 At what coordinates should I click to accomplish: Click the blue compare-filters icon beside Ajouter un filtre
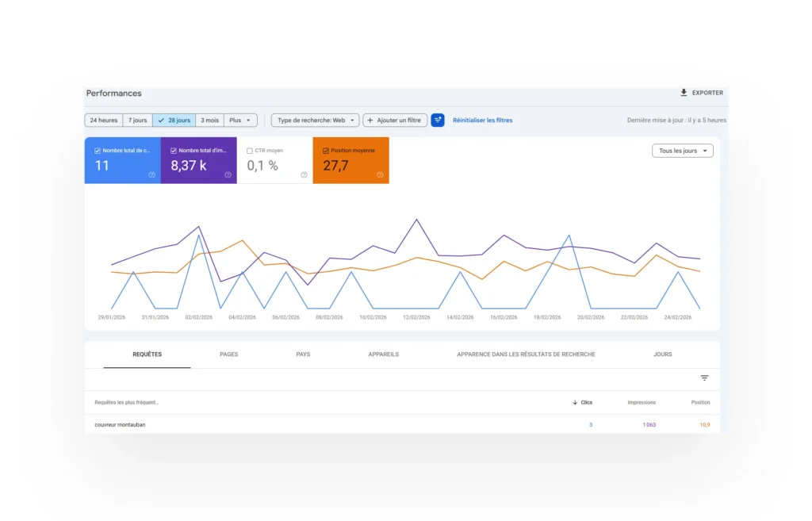[438, 120]
